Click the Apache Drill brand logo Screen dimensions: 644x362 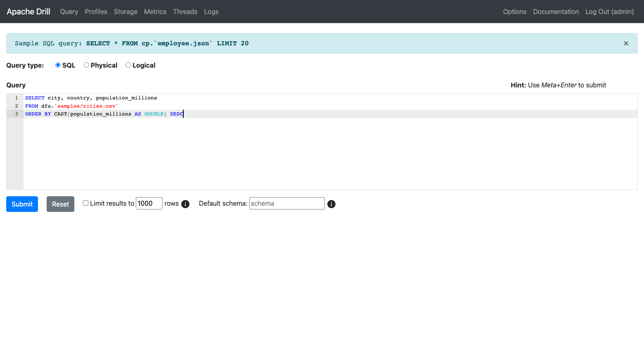pos(28,12)
